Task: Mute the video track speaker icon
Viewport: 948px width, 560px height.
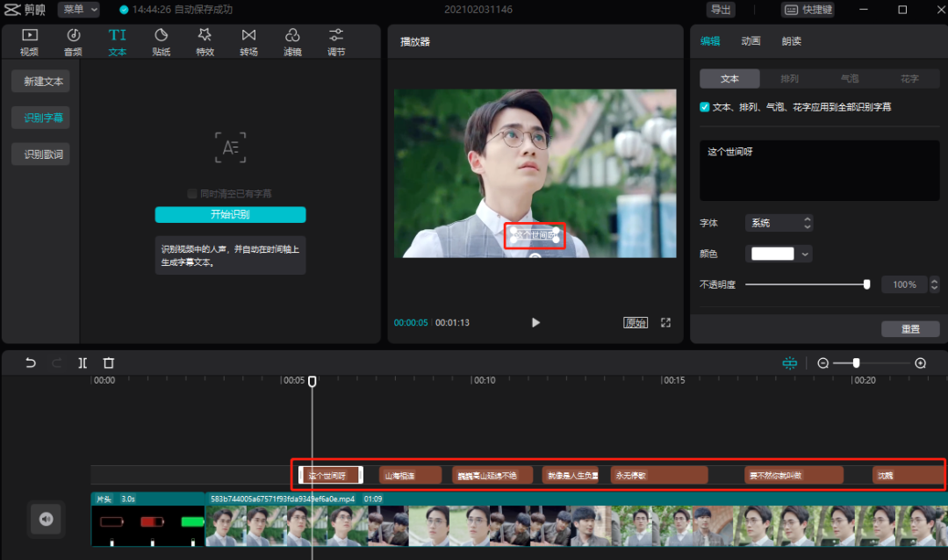Action: [x=46, y=519]
